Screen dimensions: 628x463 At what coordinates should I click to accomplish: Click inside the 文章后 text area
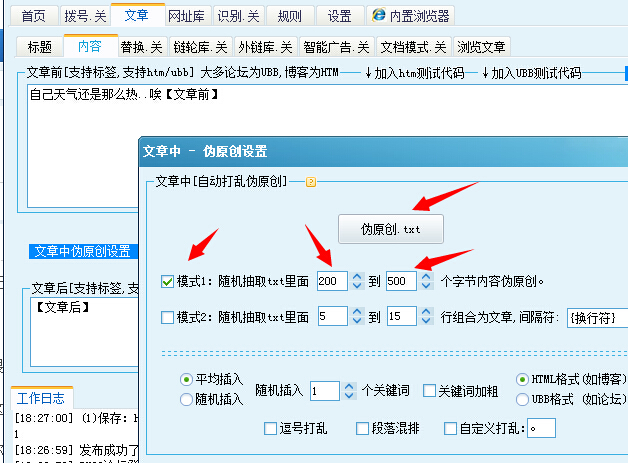tap(85, 332)
